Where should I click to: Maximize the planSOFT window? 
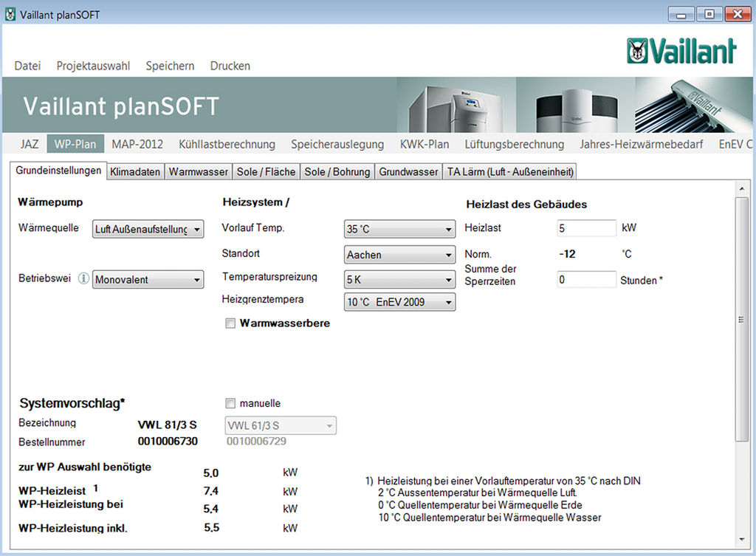tap(709, 15)
